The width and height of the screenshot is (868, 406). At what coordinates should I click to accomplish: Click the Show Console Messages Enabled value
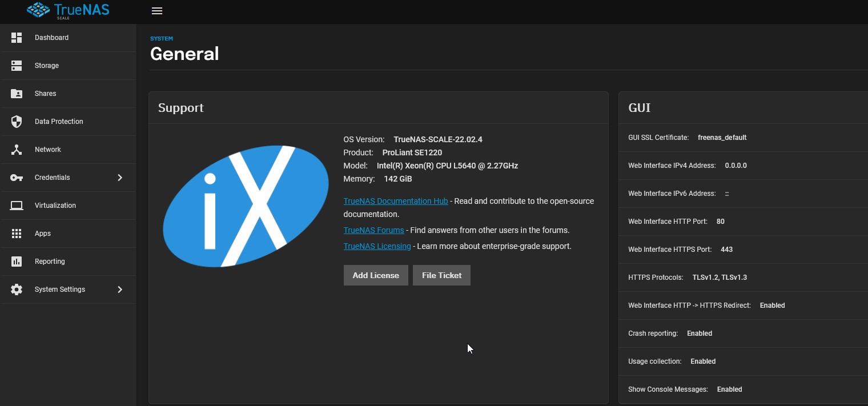730,389
